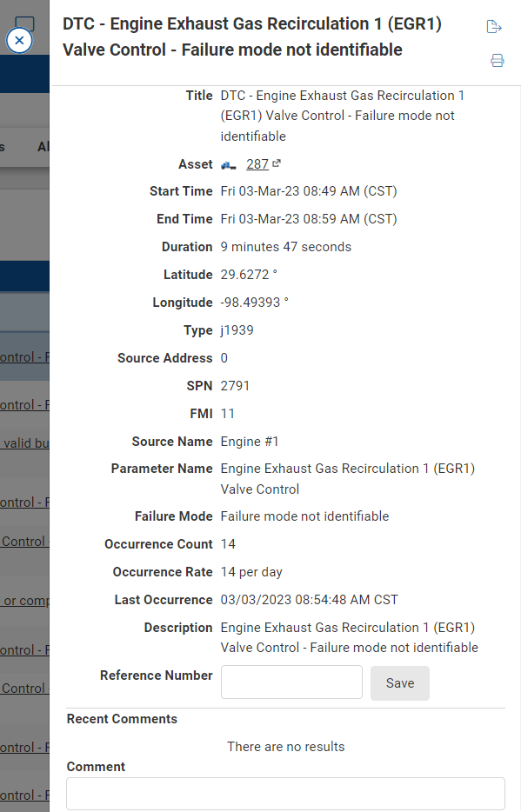Click the Occurrence Count value 14
Image resolution: width=521 pixels, height=812 pixels.
(x=227, y=543)
